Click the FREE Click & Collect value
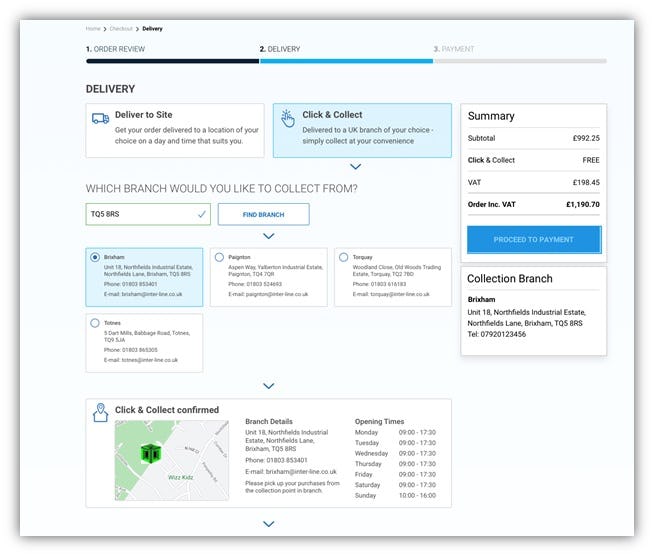Screen dimensions: 654x556 591,160
